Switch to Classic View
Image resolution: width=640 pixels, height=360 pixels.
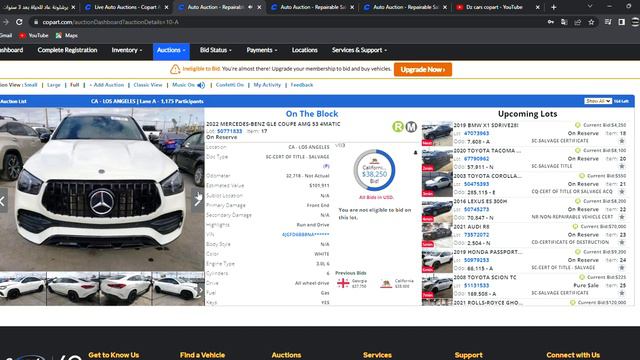[148, 85]
